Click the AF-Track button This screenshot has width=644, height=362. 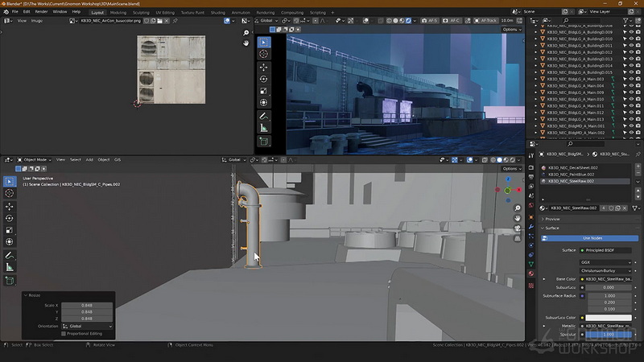pyautogui.click(x=486, y=21)
